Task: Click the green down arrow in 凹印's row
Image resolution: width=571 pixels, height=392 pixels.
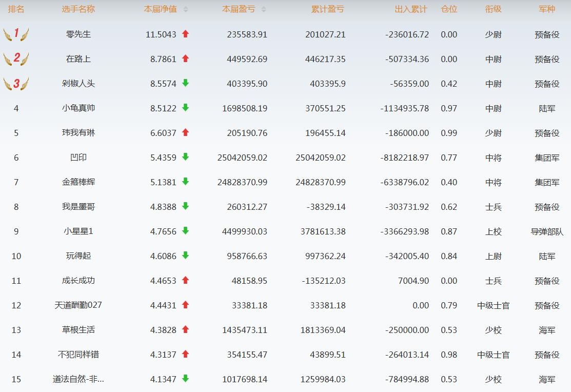Action: [x=186, y=157]
